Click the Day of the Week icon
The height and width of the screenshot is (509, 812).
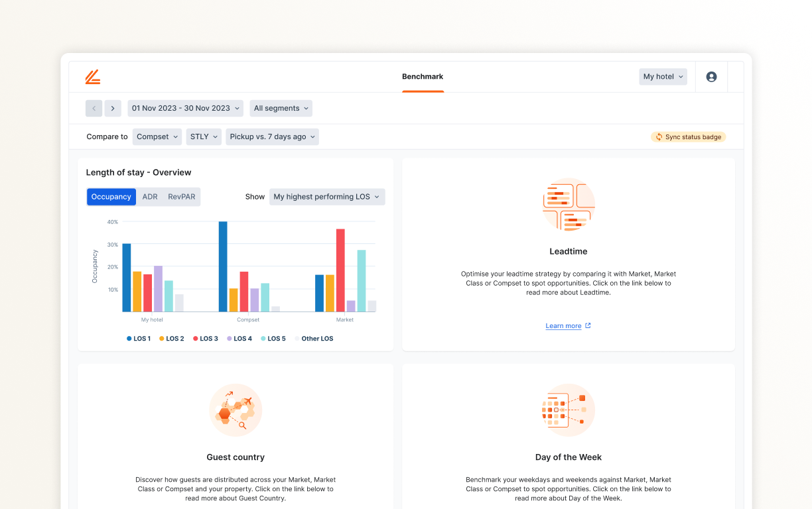coord(568,410)
